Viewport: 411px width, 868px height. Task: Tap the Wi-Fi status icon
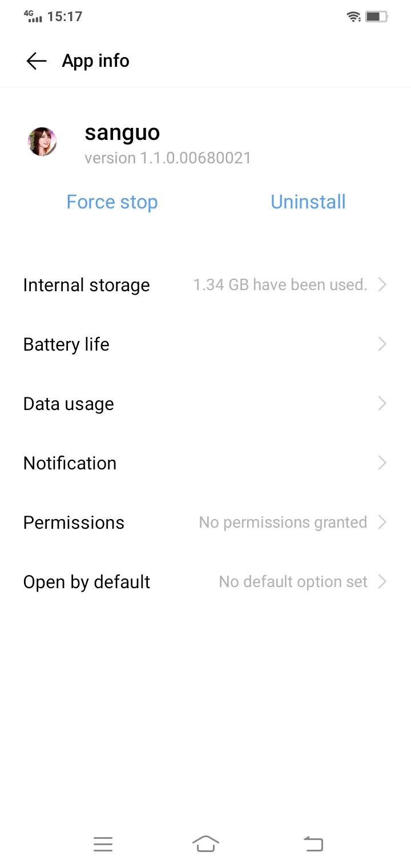pyautogui.click(x=353, y=17)
